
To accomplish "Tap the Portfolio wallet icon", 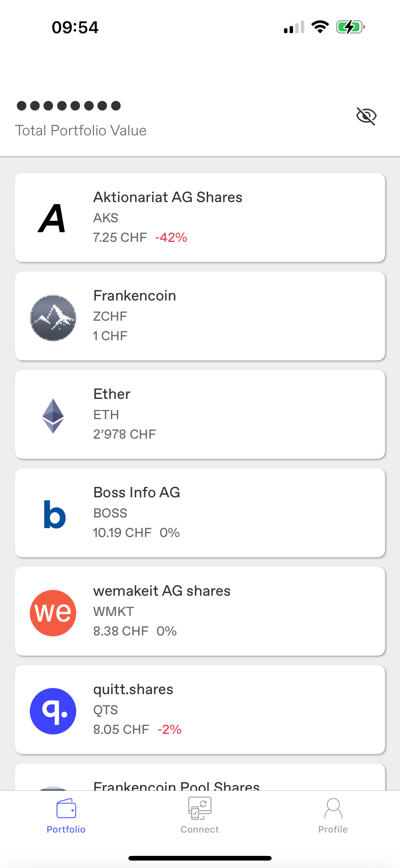I will tap(66, 808).
